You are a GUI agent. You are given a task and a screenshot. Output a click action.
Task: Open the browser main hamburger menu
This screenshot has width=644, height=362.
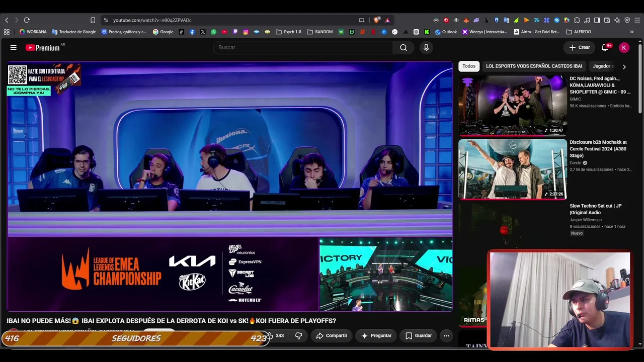coord(637,20)
